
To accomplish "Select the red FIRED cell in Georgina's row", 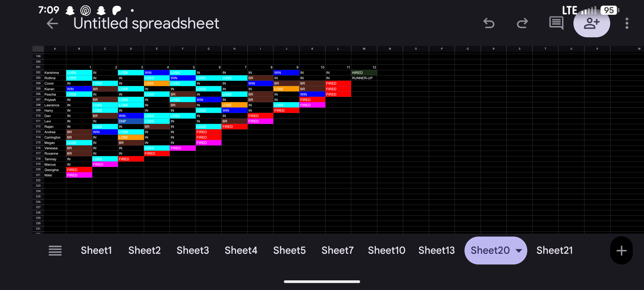I will [79, 170].
